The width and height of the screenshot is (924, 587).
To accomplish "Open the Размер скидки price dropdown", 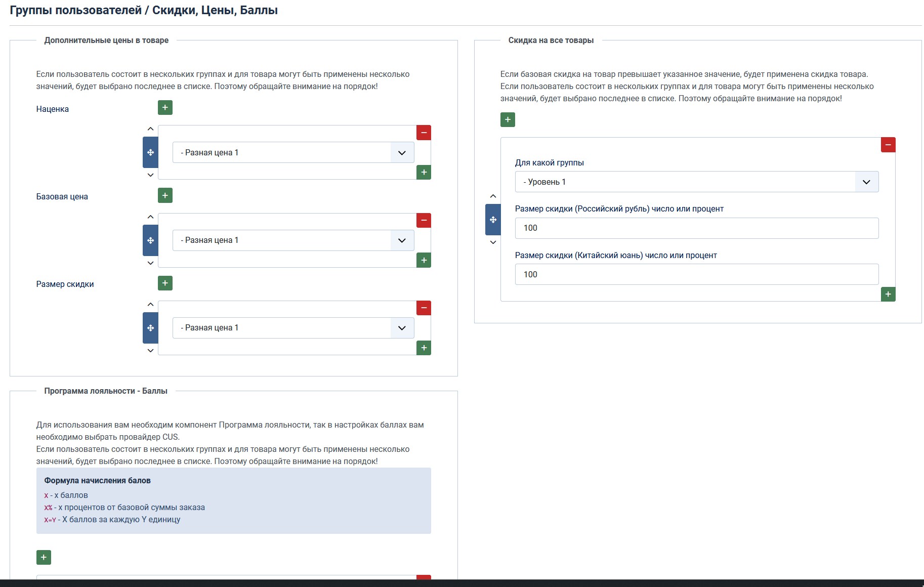I will (293, 328).
